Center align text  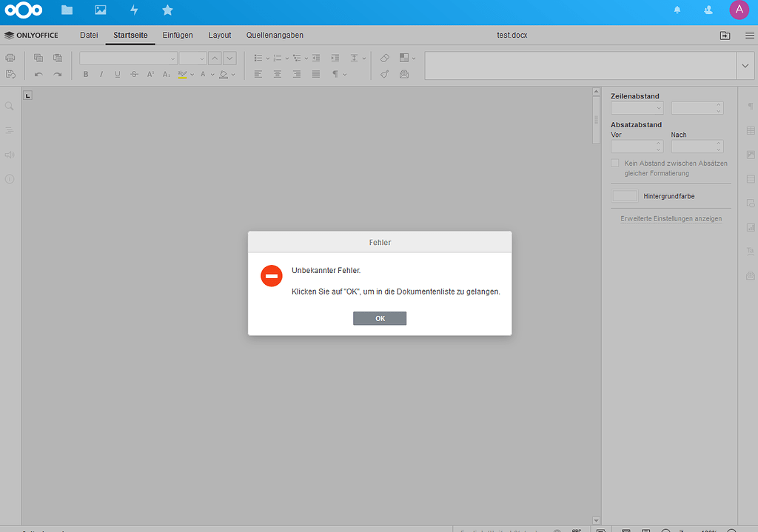tap(278, 75)
